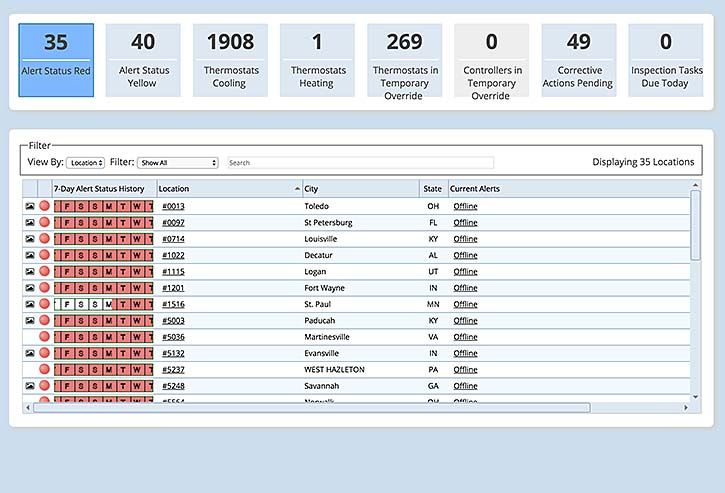Click the red status circle for Evansville

[44, 353]
